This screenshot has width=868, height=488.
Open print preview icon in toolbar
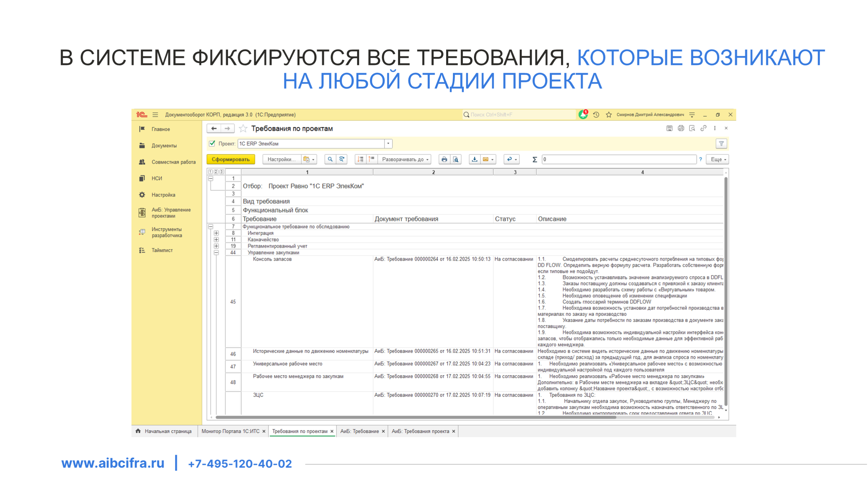pos(456,159)
